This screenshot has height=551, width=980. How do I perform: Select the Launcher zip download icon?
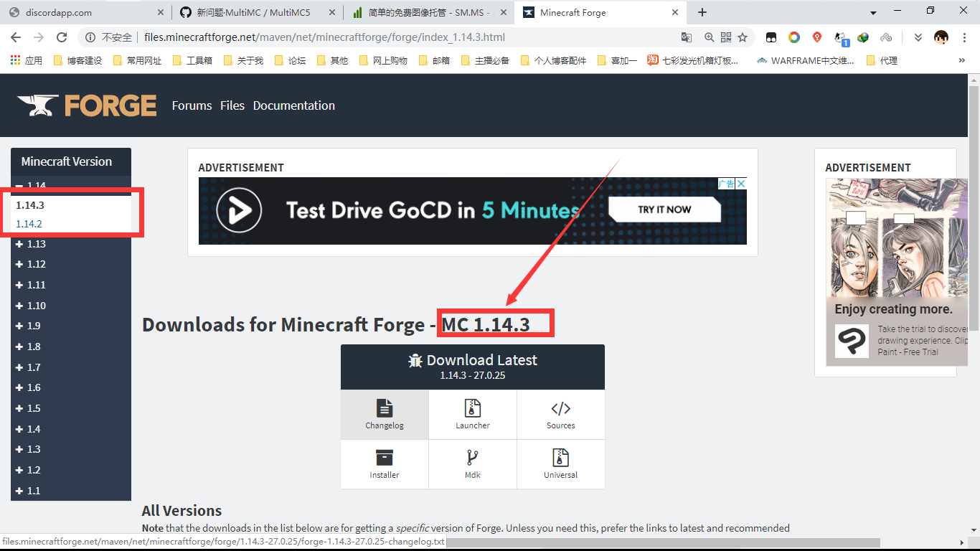[x=472, y=409]
